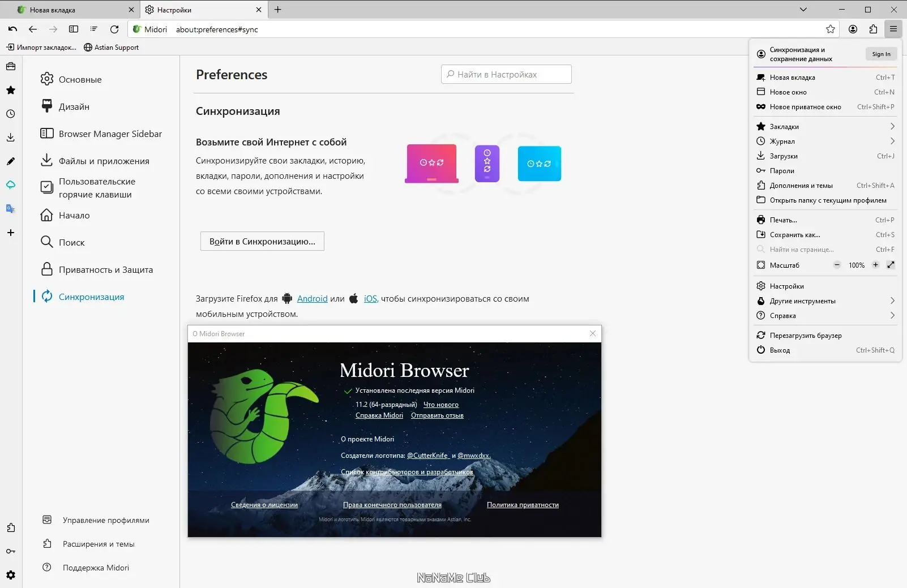Screen dimensions: 907x588
Task: Expand the Журнал submenu
Action: pos(825,141)
